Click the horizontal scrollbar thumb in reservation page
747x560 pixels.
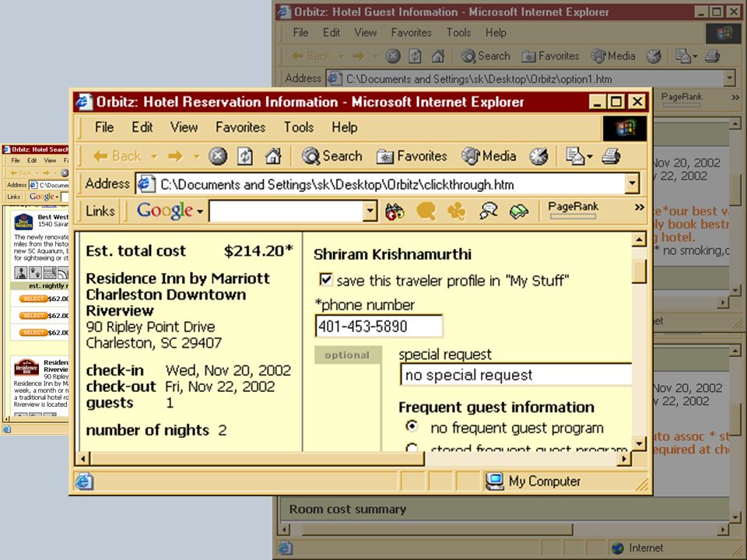tap(257, 459)
